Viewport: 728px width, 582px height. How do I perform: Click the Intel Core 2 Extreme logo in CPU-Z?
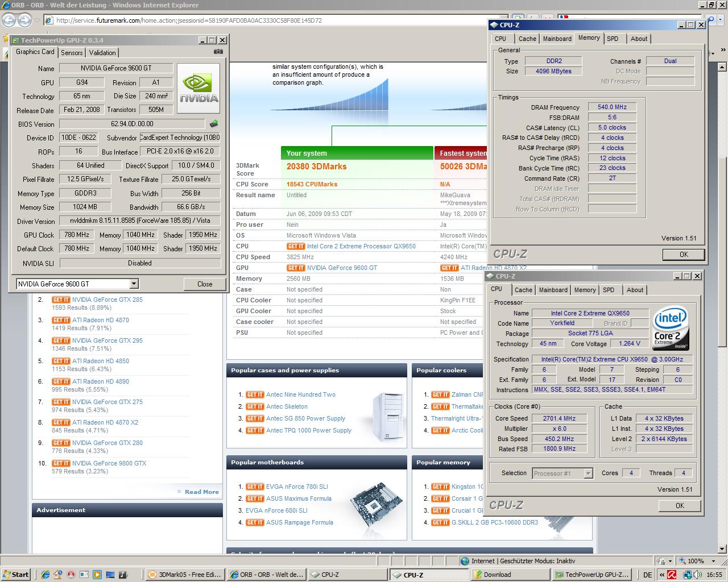[x=671, y=329]
